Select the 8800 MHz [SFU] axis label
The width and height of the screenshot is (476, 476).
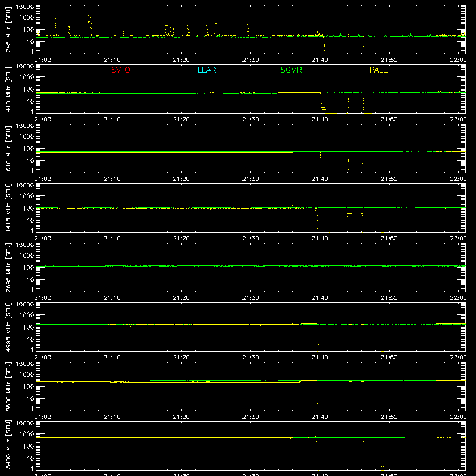click(8, 386)
